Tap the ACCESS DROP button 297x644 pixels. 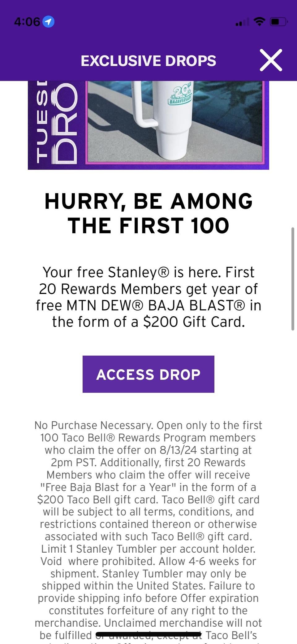point(148,374)
